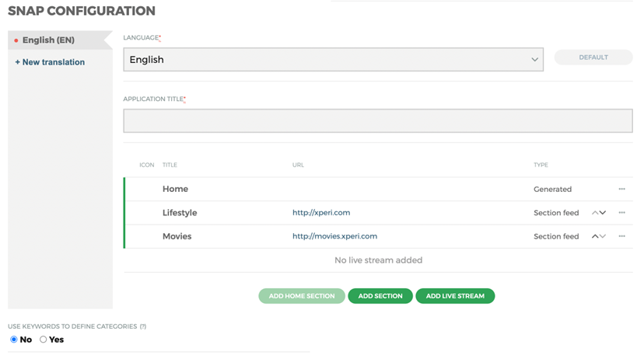Move the Movies section down
This screenshot has width=644, height=359.
(603, 236)
